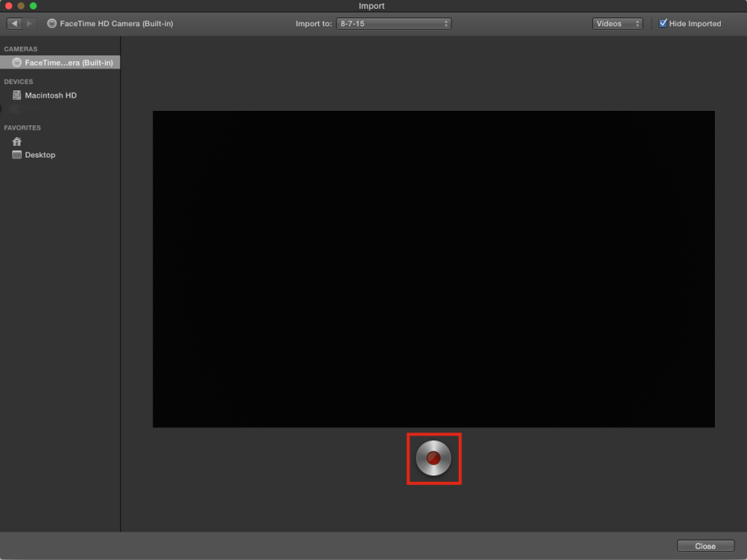This screenshot has width=747, height=560.
Task: Start recording with the red record button
Action: point(433,458)
